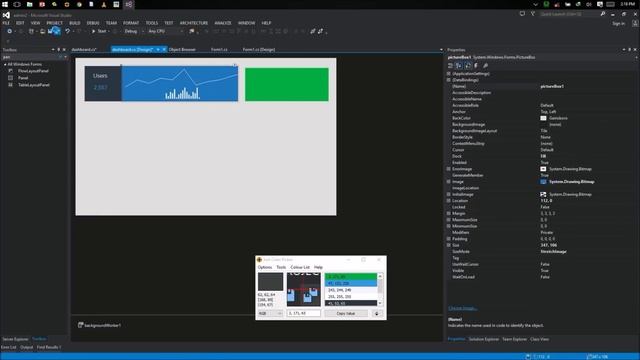Expand the Size property
Screen dimensions: 640x360
449,245
